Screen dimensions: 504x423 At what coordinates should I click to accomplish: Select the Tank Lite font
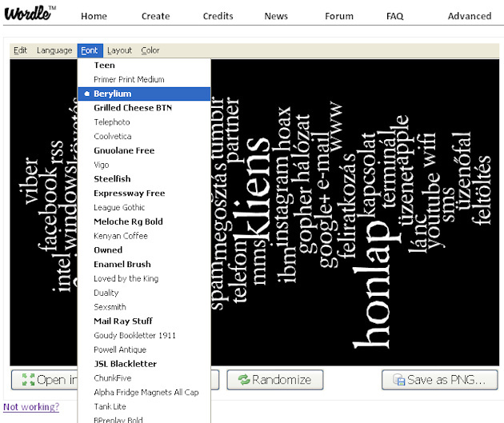pyautogui.click(x=144, y=407)
